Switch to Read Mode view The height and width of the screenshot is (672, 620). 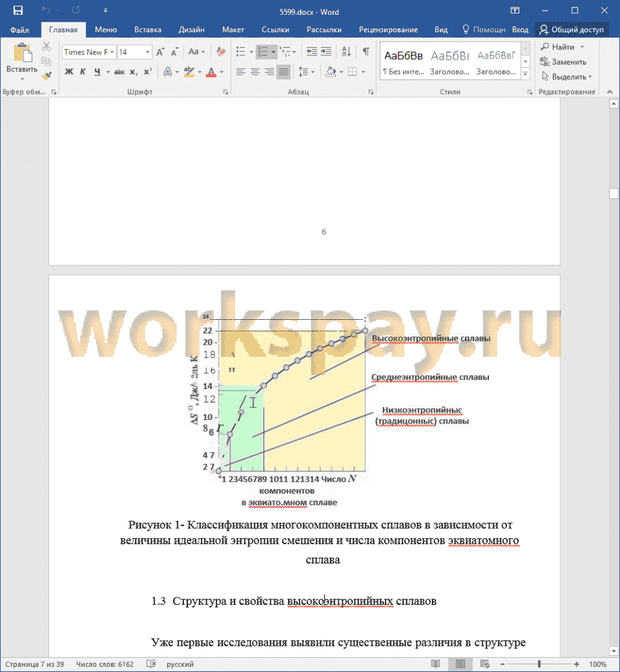point(435,664)
